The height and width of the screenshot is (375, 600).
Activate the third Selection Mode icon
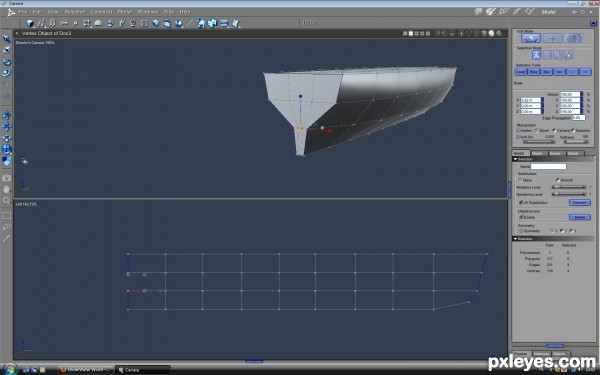click(x=558, y=55)
